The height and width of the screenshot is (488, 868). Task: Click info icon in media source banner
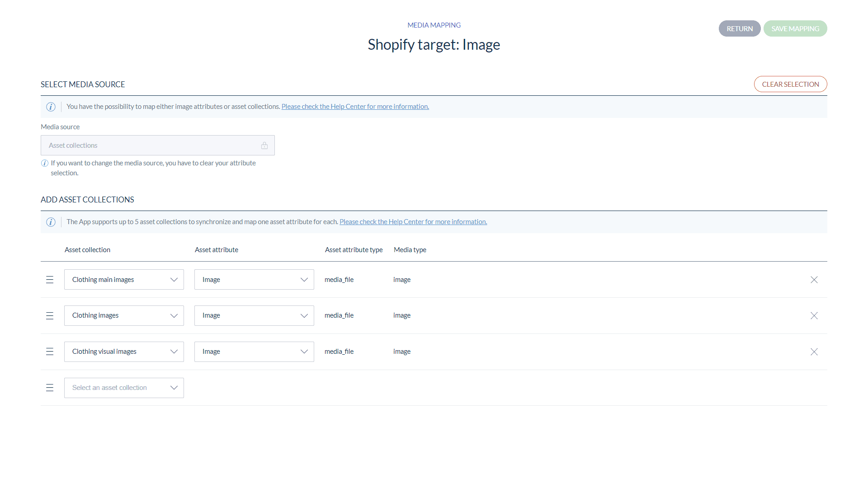pos(51,107)
